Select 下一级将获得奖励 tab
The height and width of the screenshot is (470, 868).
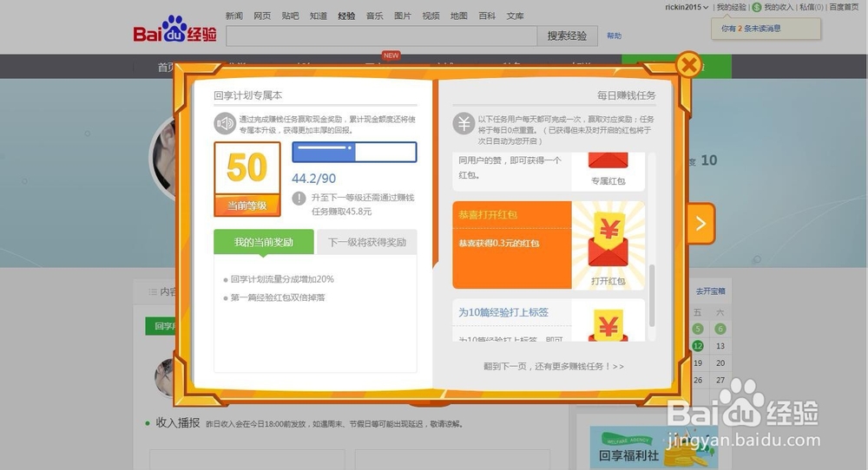pos(367,242)
